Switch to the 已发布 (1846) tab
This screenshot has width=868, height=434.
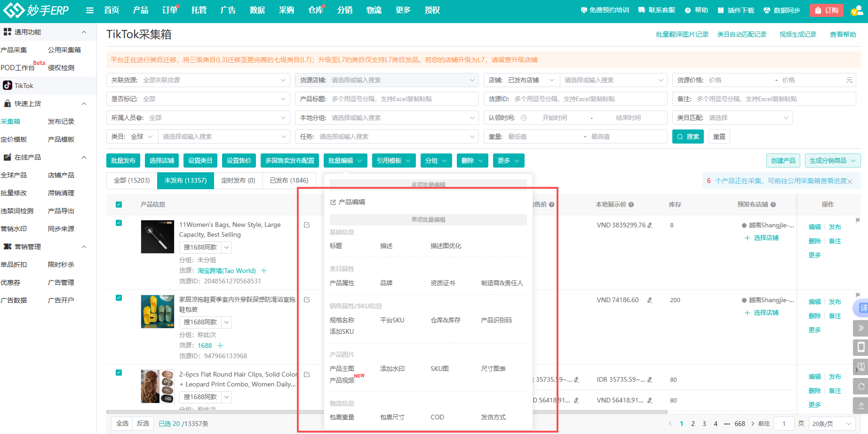[x=289, y=180]
